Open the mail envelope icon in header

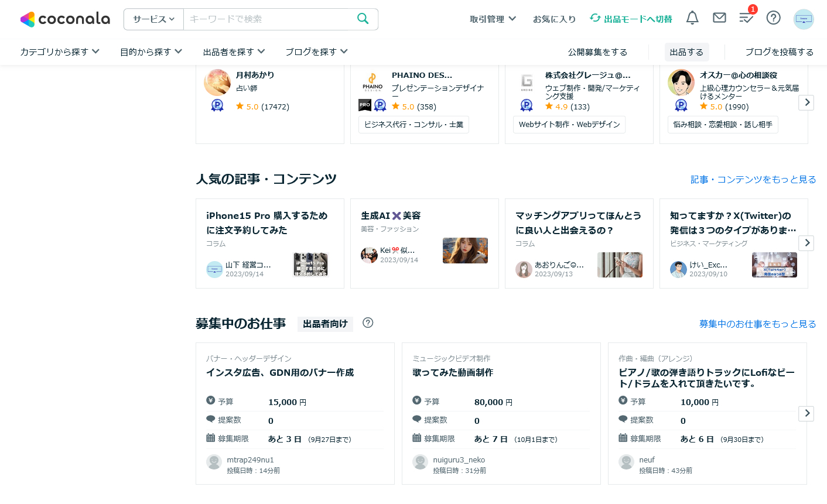coord(719,18)
